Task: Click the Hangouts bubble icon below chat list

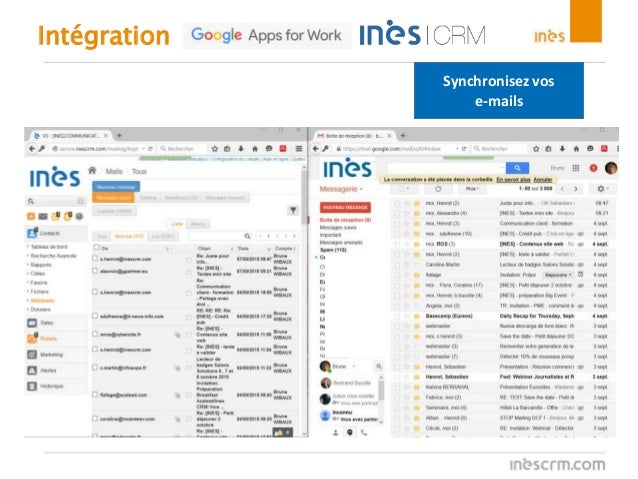Action: [350, 433]
